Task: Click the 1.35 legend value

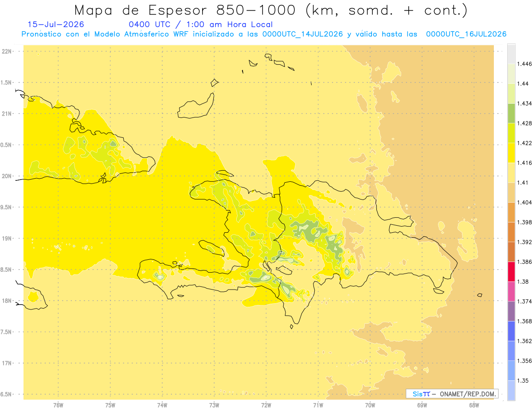Action: (523, 380)
